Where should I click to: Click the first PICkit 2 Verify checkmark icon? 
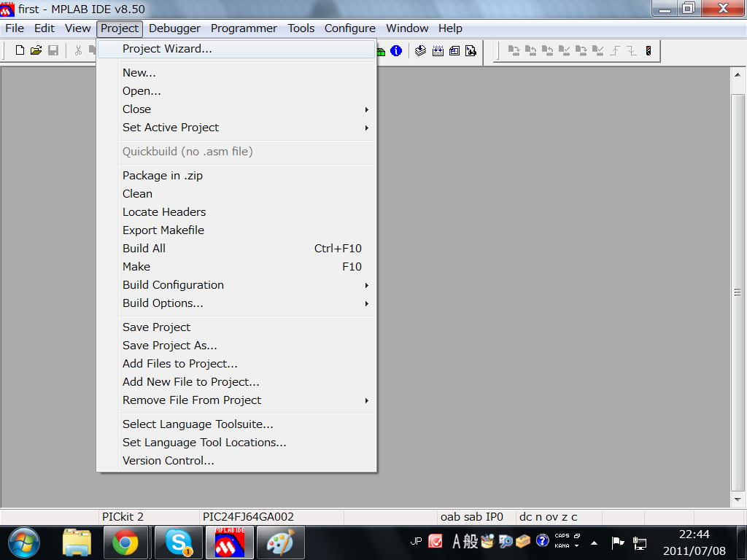(564, 50)
